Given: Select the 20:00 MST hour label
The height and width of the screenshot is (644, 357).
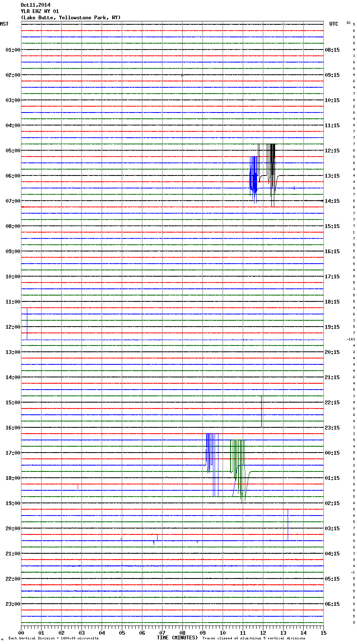Looking at the screenshot, I should (13, 529).
